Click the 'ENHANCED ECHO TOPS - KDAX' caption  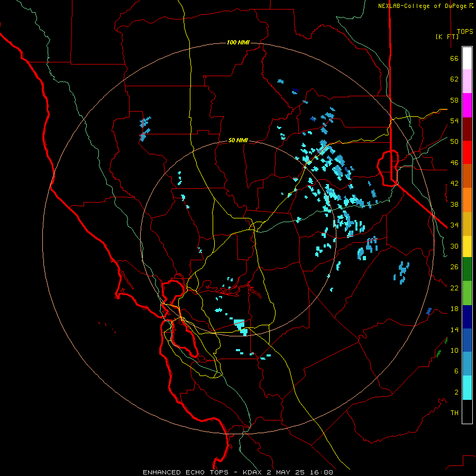click(204, 472)
